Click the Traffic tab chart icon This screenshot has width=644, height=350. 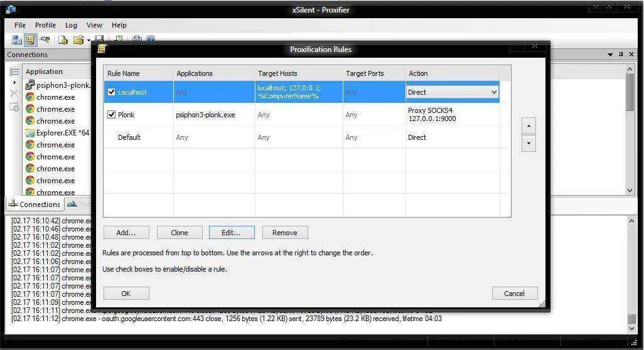[x=72, y=204]
